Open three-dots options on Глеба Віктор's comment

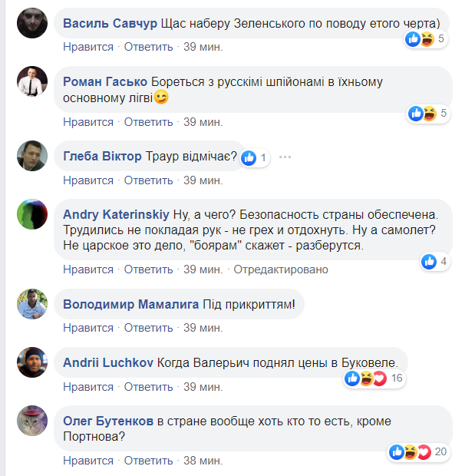[285, 157]
